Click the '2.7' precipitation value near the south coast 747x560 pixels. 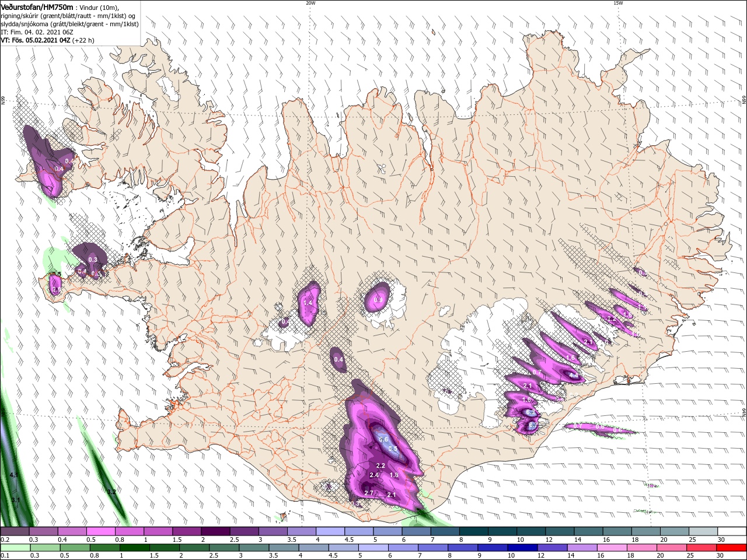[x=368, y=493]
